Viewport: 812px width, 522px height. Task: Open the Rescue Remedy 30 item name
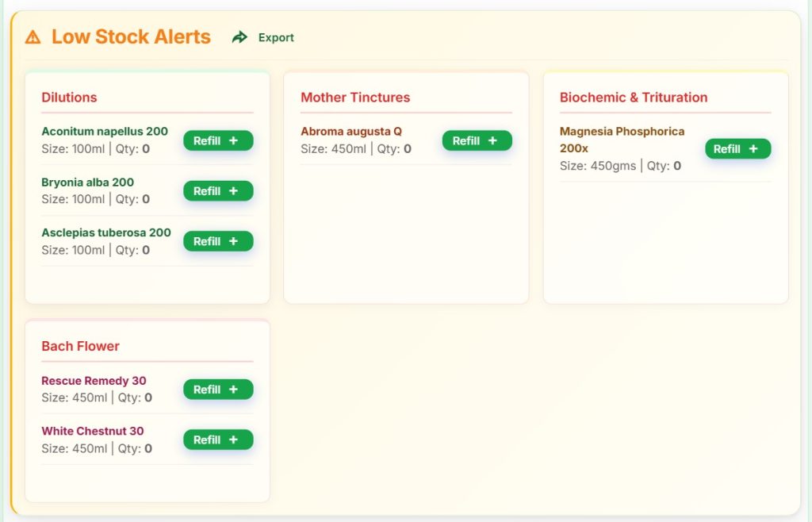tap(94, 381)
